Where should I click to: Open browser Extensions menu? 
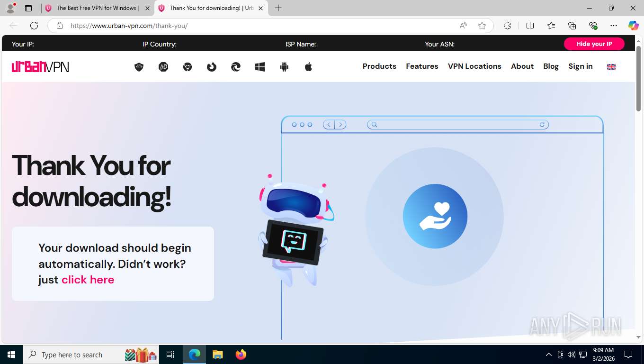click(508, 26)
